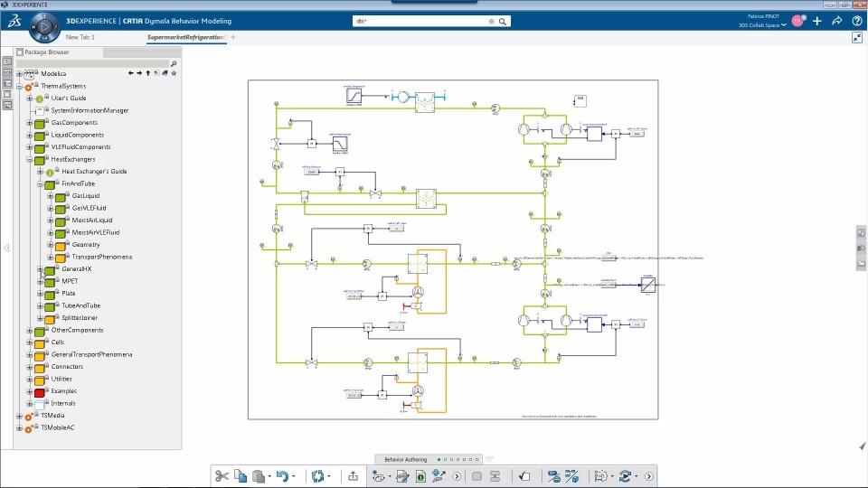The image size is (868, 488).
Task: Expand the GasComponents node
Action: pos(30,123)
